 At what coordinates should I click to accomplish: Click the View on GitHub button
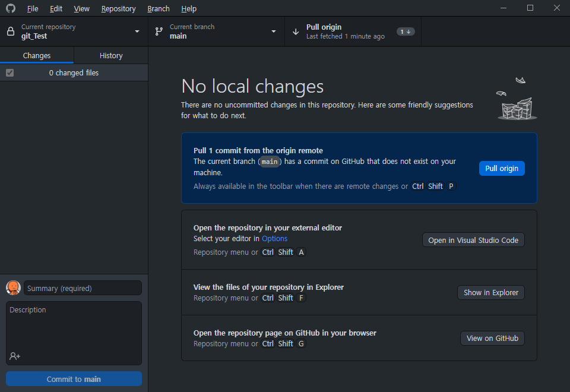[x=492, y=338]
